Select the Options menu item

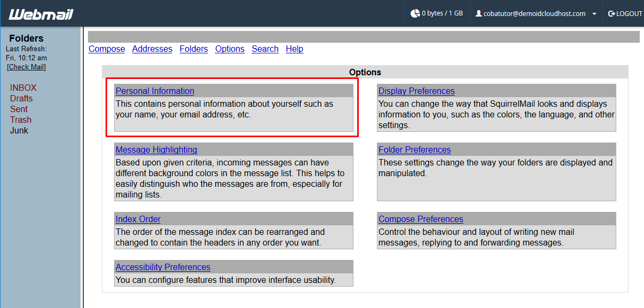[229, 49]
